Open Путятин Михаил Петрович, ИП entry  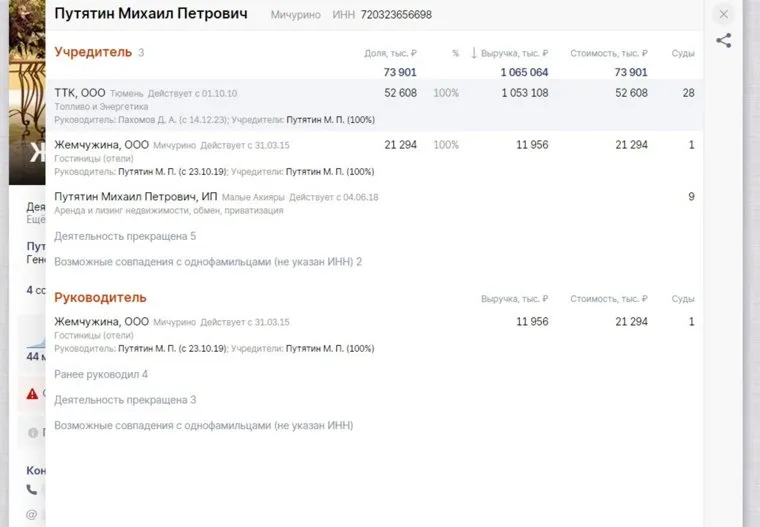point(135,197)
